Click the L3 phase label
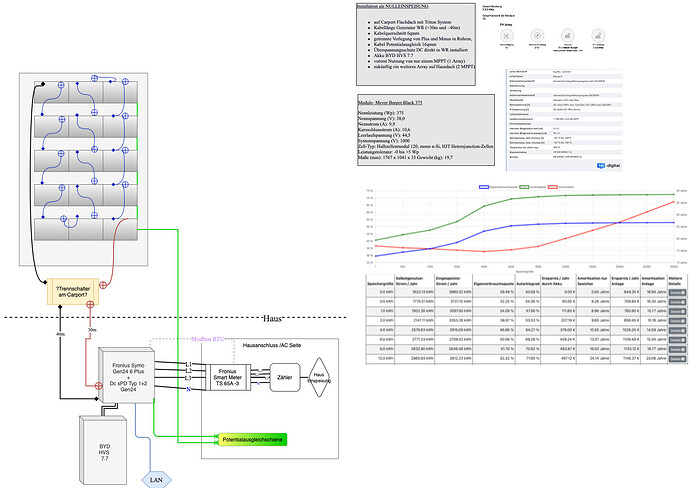Viewport: 690px width, 488px height. (x=188, y=378)
